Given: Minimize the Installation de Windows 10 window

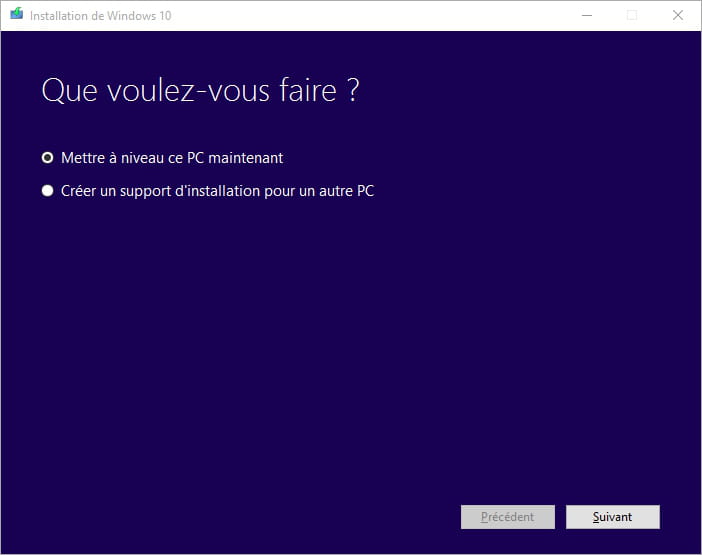Looking at the screenshot, I should coord(587,15).
